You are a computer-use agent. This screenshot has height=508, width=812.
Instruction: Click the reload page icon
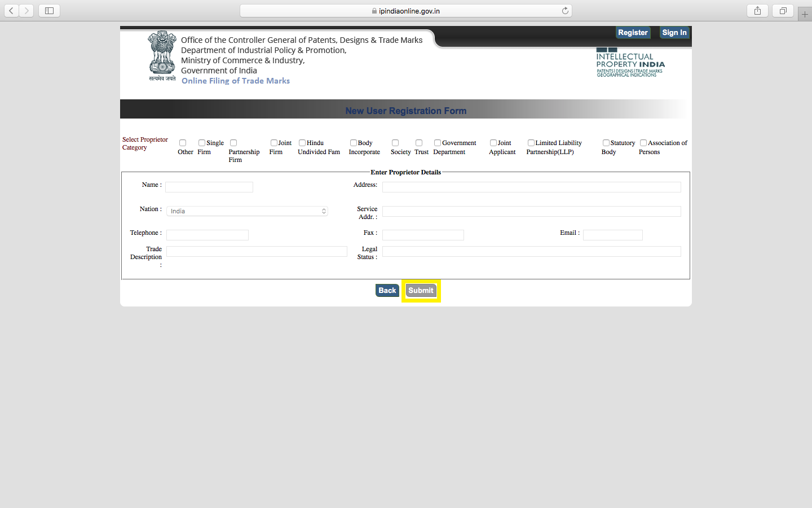565,11
